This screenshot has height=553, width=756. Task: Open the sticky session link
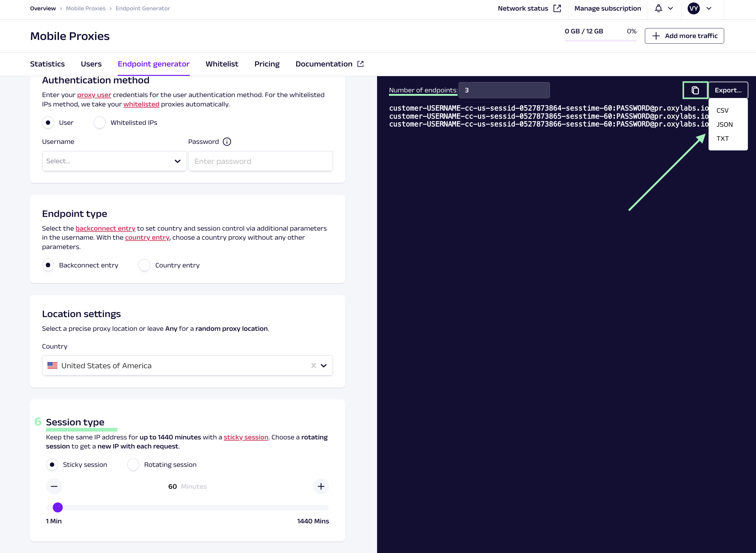click(246, 437)
